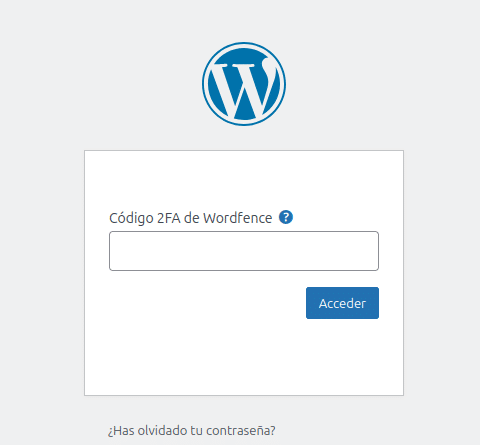Focus the Código 2FA de Wordfence field

pos(244,251)
